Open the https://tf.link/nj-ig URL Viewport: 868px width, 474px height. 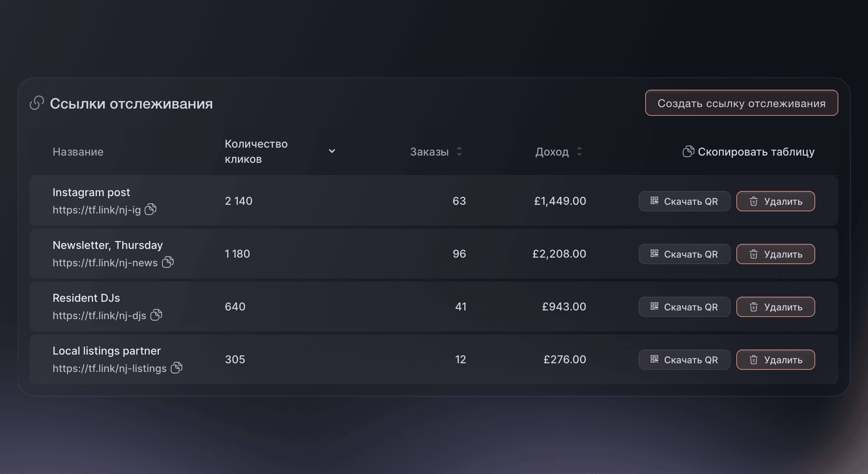coord(97,210)
